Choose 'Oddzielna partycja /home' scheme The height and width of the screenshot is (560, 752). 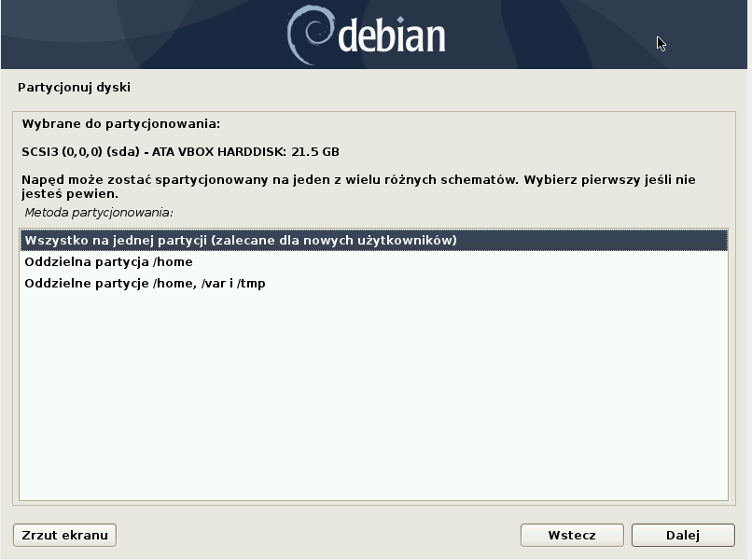108,261
